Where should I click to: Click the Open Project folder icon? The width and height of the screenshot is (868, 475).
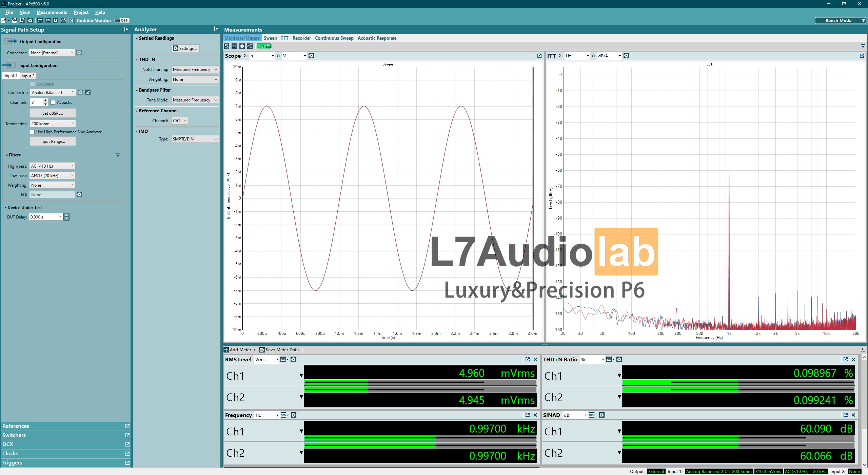[15, 20]
